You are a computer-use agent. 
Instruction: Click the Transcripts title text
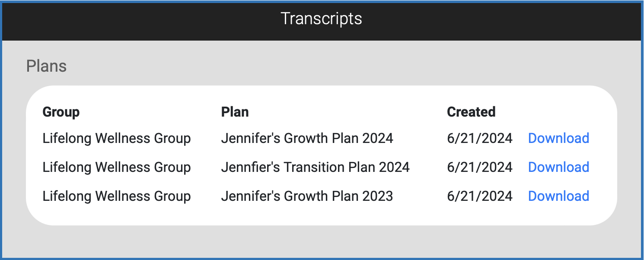[321, 19]
